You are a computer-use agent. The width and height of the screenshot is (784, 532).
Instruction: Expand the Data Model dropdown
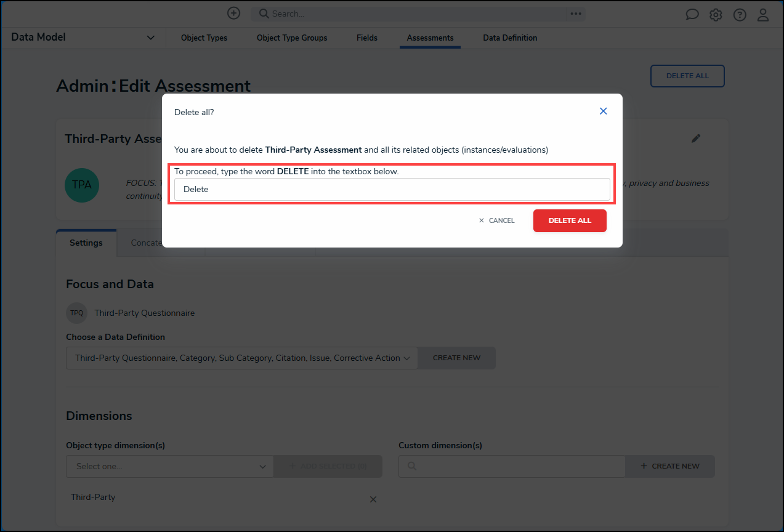coord(151,38)
